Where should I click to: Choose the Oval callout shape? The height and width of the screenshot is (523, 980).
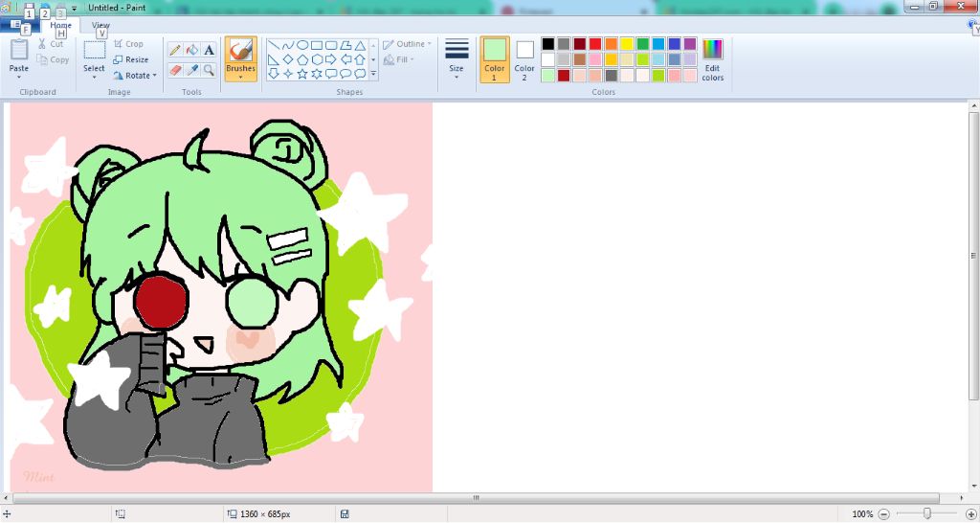[345, 74]
